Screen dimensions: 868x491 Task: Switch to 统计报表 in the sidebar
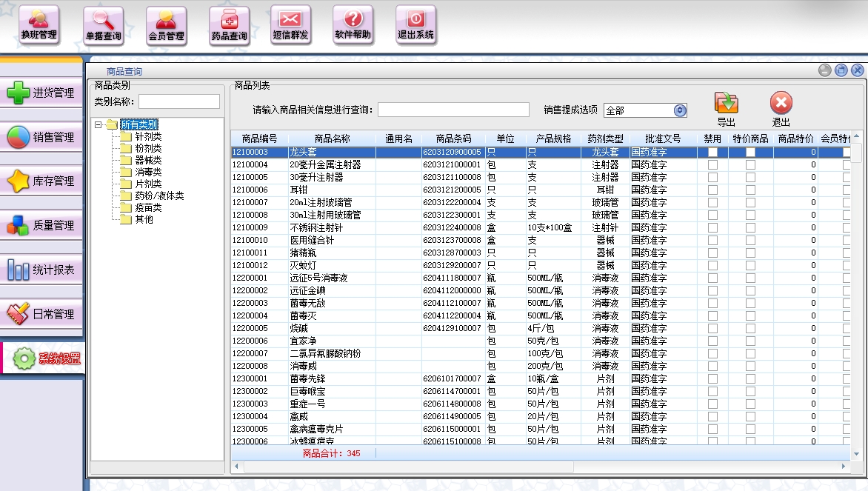coord(41,270)
